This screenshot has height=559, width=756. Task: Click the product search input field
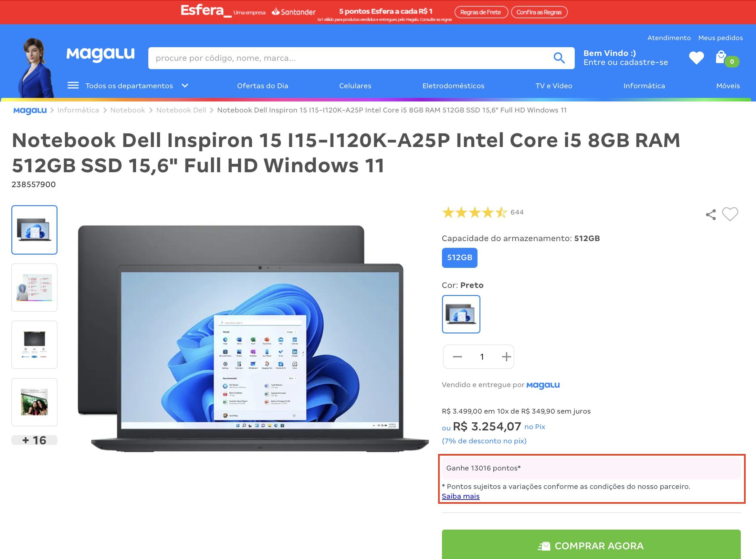(351, 58)
